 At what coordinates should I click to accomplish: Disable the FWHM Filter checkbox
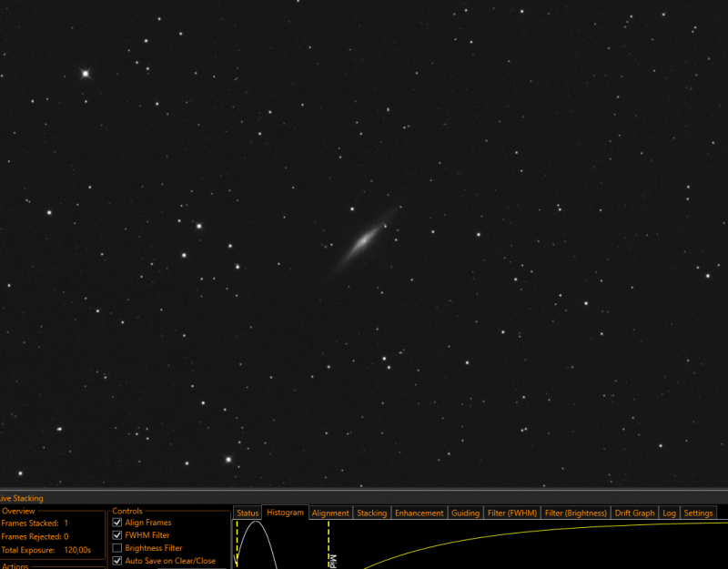click(x=117, y=535)
